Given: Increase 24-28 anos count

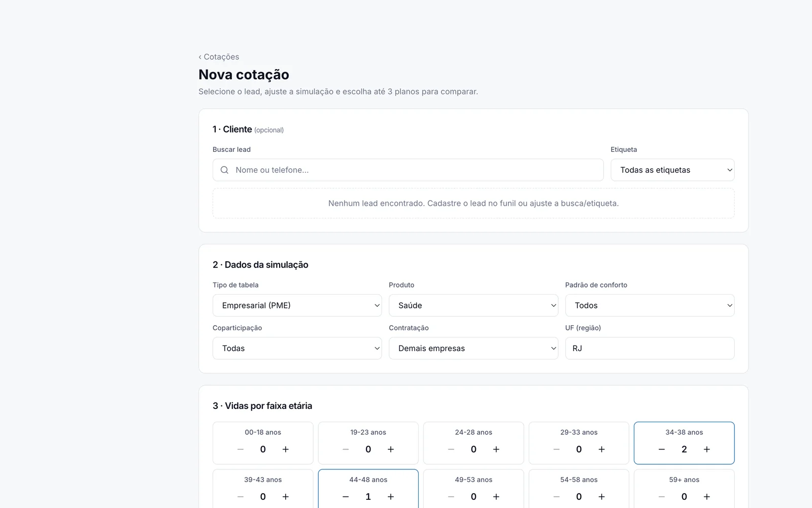Looking at the screenshot, I should point(496,449).
